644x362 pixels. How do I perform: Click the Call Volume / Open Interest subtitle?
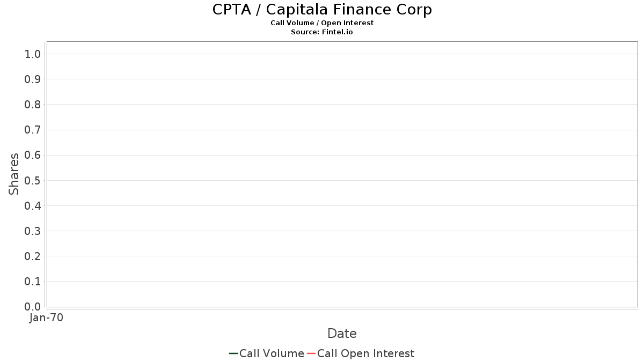point(322,23)
